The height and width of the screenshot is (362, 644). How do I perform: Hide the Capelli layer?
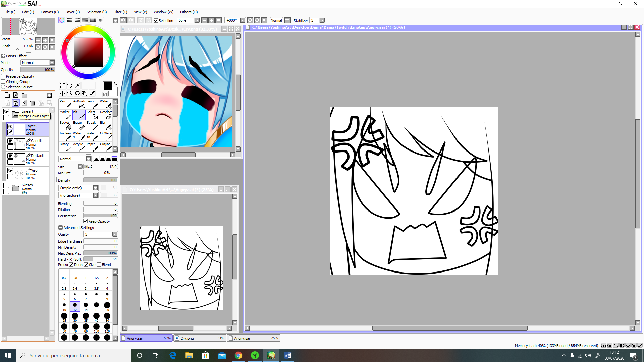pos(10,141)
